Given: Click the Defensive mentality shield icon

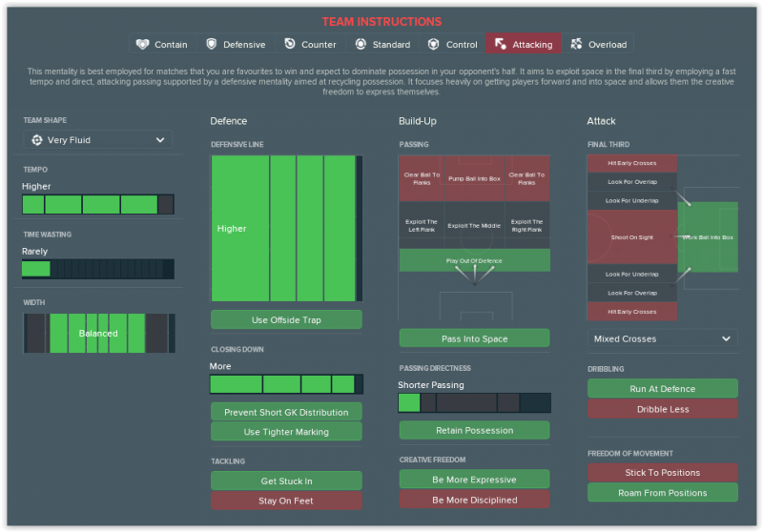Looking at the screenshot, I should (212, 44).
